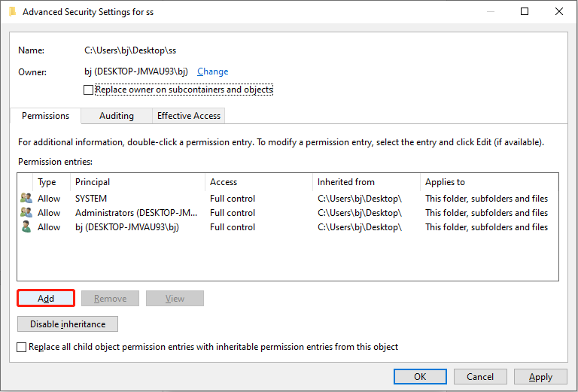578x392 pixels.
Task: Select the Permissions tab
Action: click(45, 116)
